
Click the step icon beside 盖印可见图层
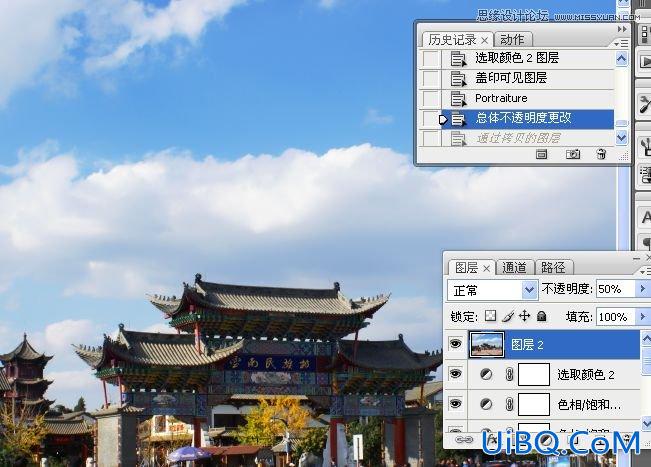458,78
